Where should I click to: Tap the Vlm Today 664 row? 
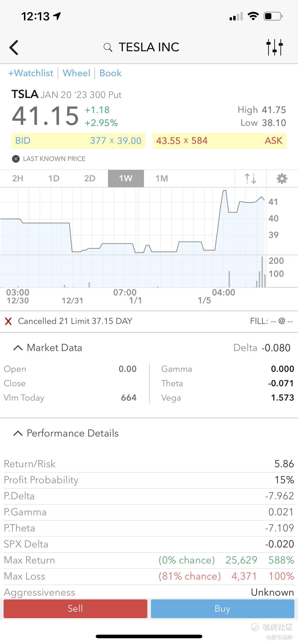[x=70, y=398]
